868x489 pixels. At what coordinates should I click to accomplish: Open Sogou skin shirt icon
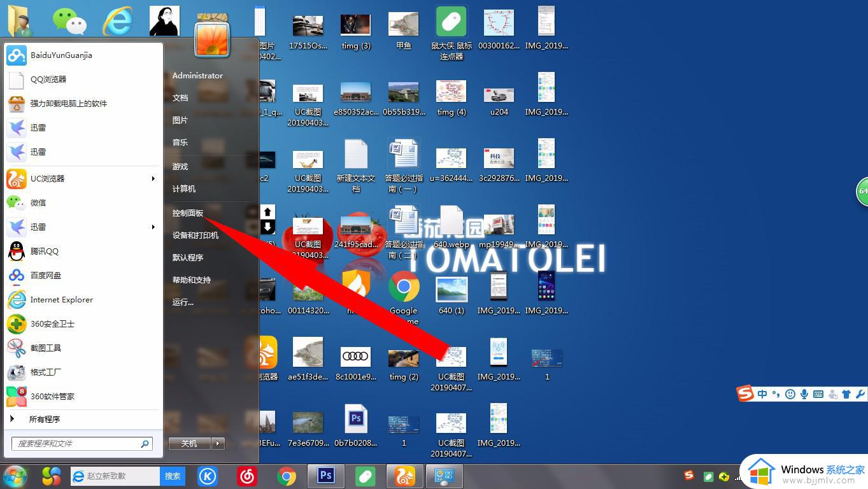point(846,394)
